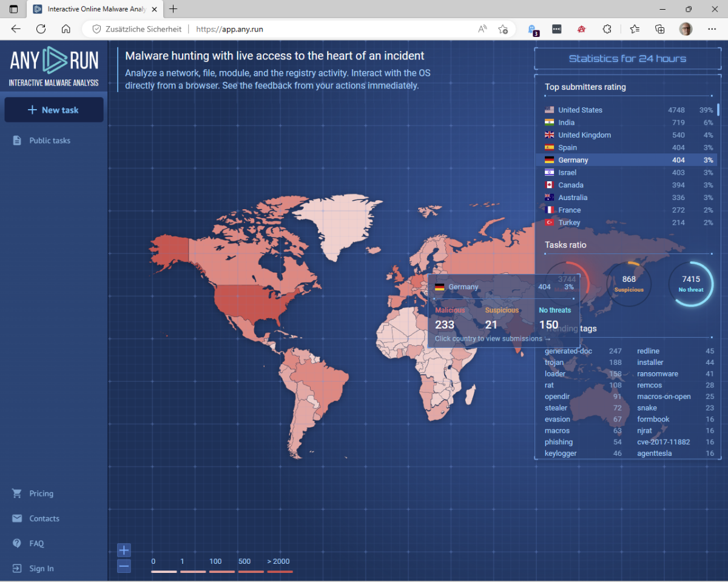Click the United States flag icon
This screenshot has height=582, width=728.
(550, 110)
